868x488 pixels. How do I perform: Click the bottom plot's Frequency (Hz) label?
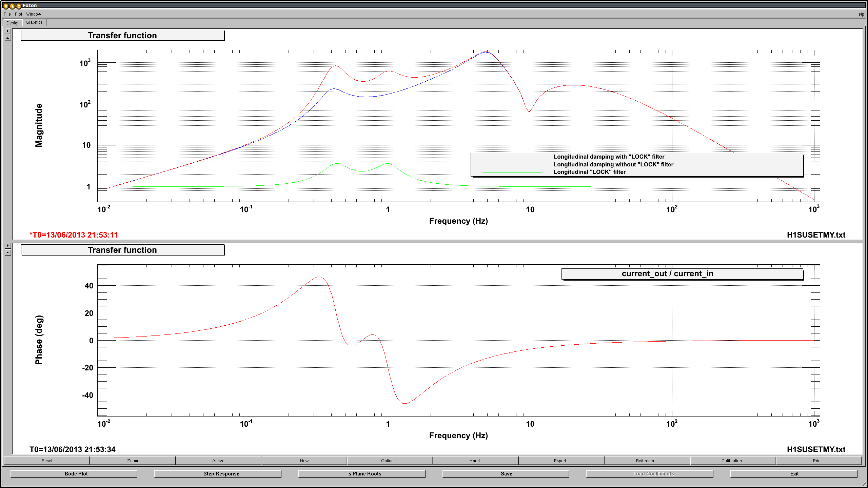pyautogui.click(x=458, y=435)
